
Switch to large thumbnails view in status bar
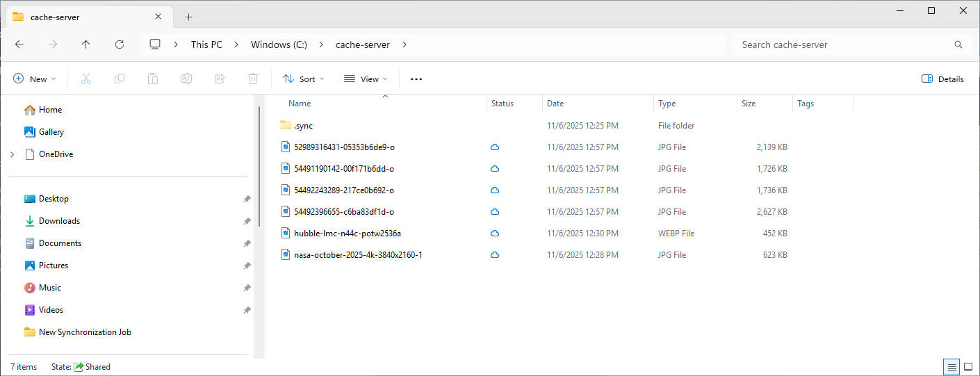tap(968, 367)
